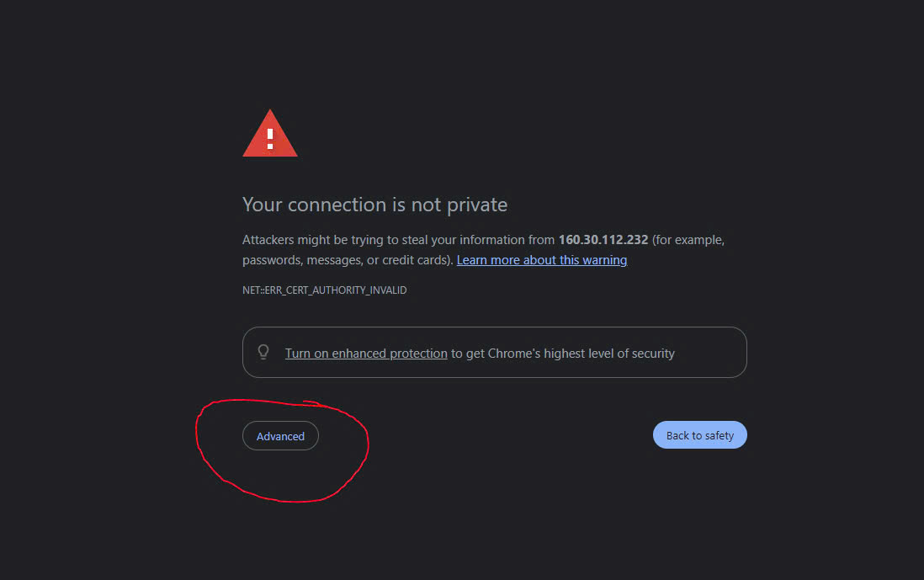This screenshot has width=924, height=580.
Task: Click the white exclamation mark inside the triangle
Action: coord(270,139)
